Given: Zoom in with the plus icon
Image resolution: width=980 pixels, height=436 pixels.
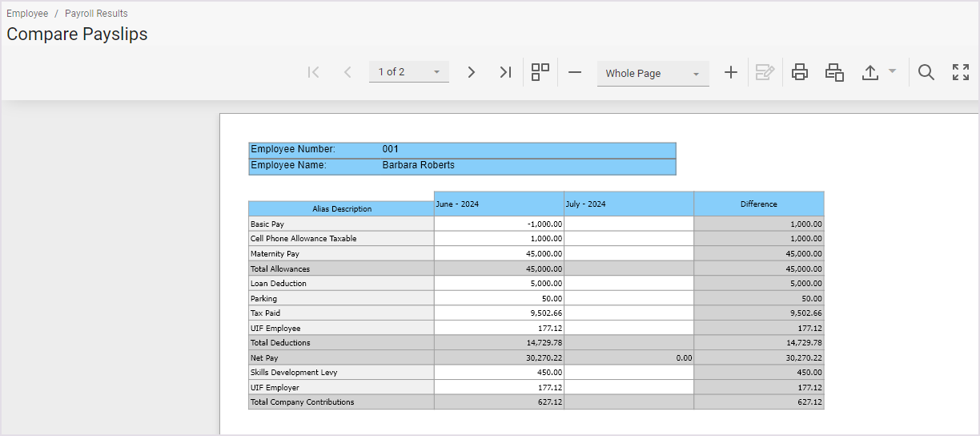Looking at the screenshot, I should point(730,72).
